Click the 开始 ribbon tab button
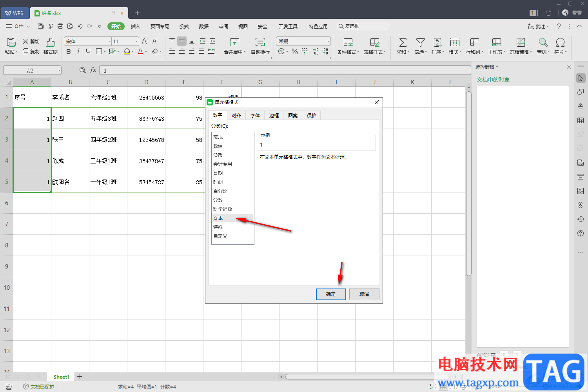 point(116,26)
